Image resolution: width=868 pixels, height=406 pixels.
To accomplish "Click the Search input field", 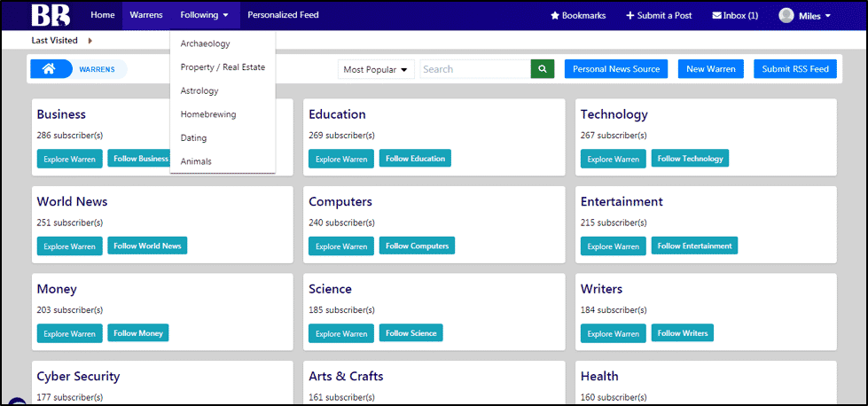I will point(475,70).
